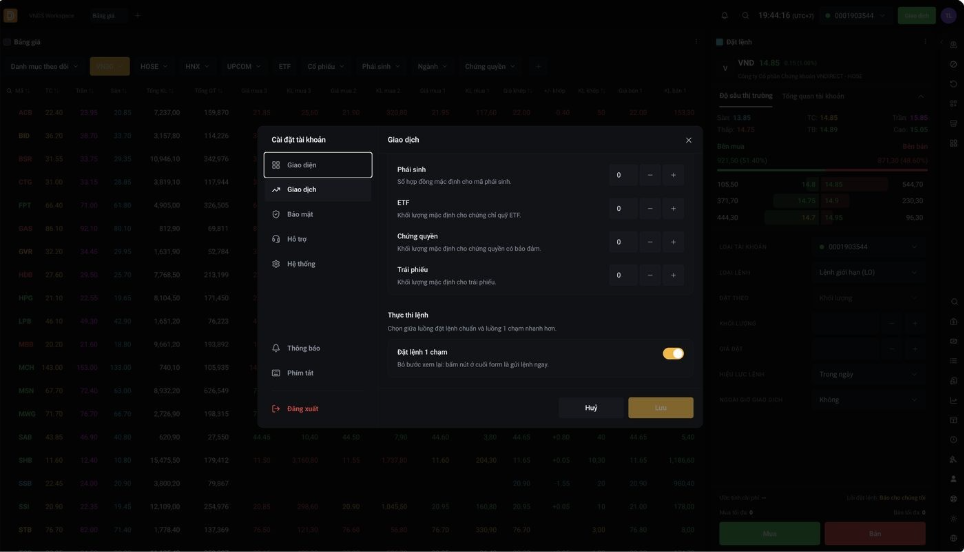Toggle the Đặt lệnh 1 chạm switch
The height and width of the screenshot is (552, 964).
coord(673,353)
